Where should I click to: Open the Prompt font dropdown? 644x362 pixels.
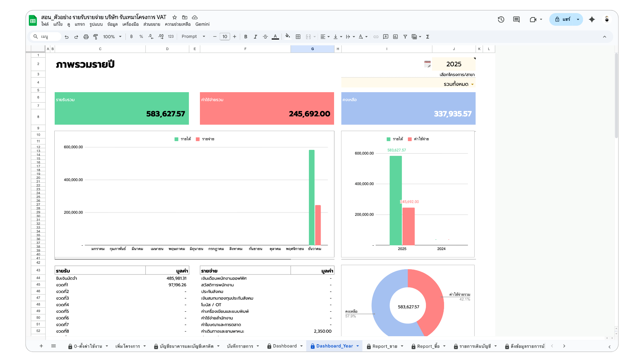coord(194,37)
